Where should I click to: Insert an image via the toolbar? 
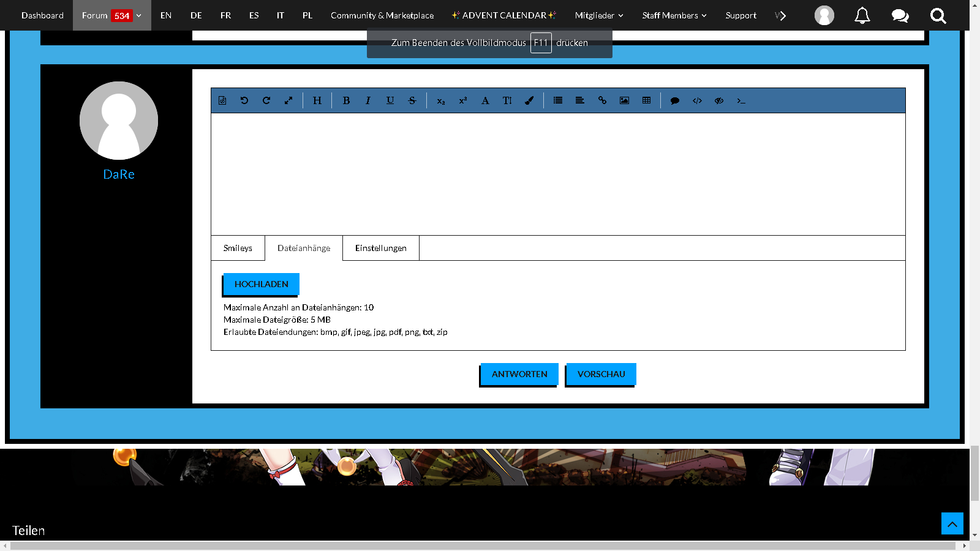point(624,100)
